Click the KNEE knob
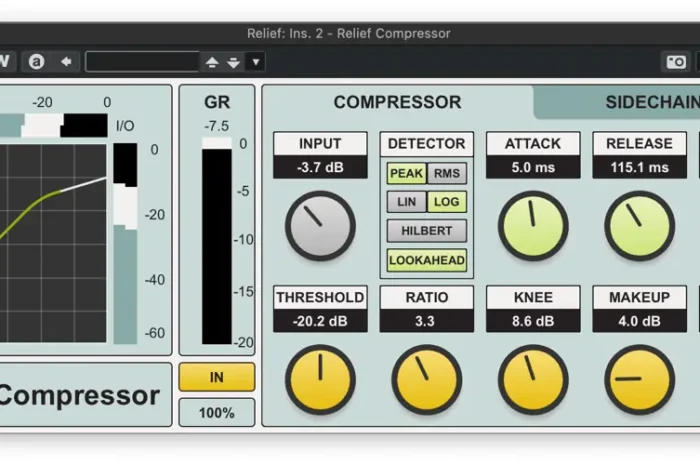 coord(533,380)
